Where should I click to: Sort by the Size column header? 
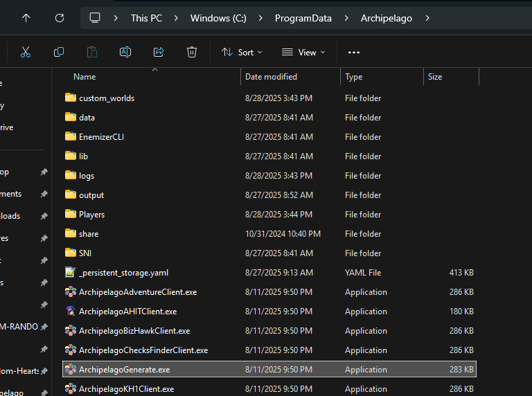pos(435,77)
